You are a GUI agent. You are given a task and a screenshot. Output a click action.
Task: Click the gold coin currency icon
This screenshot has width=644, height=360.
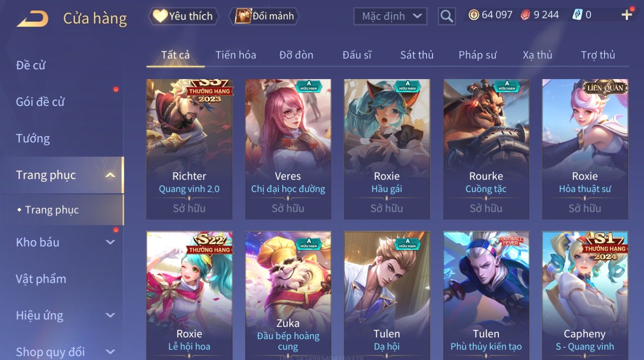click(474, 15)
